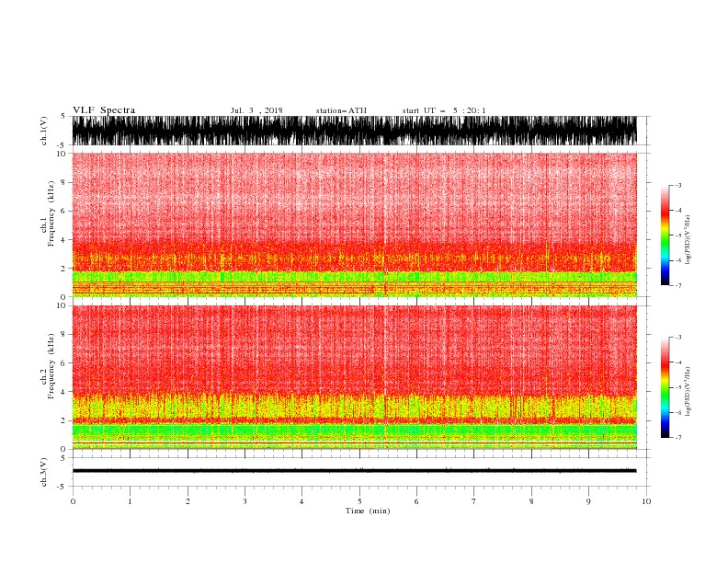Click inside the ch.2 spectrogram panel
Viewport: 728px width, 563px height.
pyautogui.click(x=354, y=377)
